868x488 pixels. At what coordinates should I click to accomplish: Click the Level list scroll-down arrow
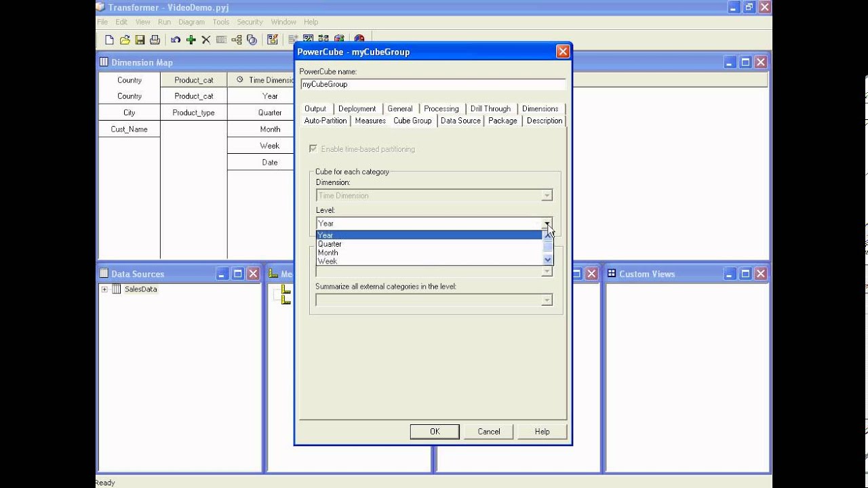pos(548,260)
